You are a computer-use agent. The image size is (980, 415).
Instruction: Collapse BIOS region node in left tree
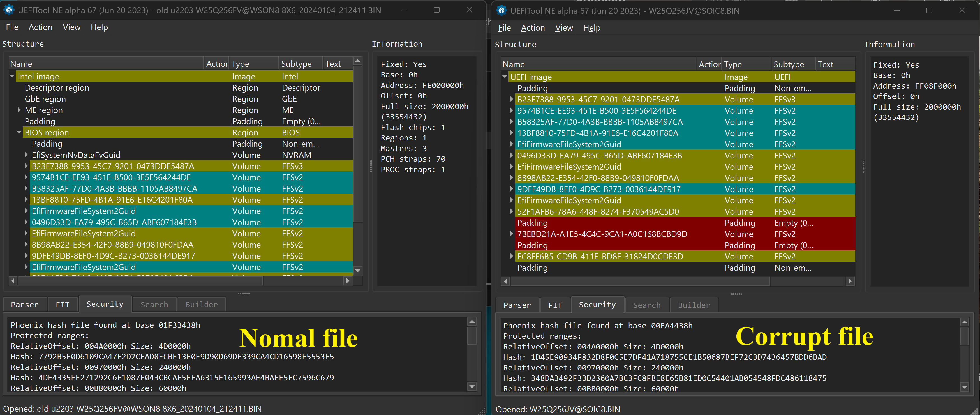point(19,132)
